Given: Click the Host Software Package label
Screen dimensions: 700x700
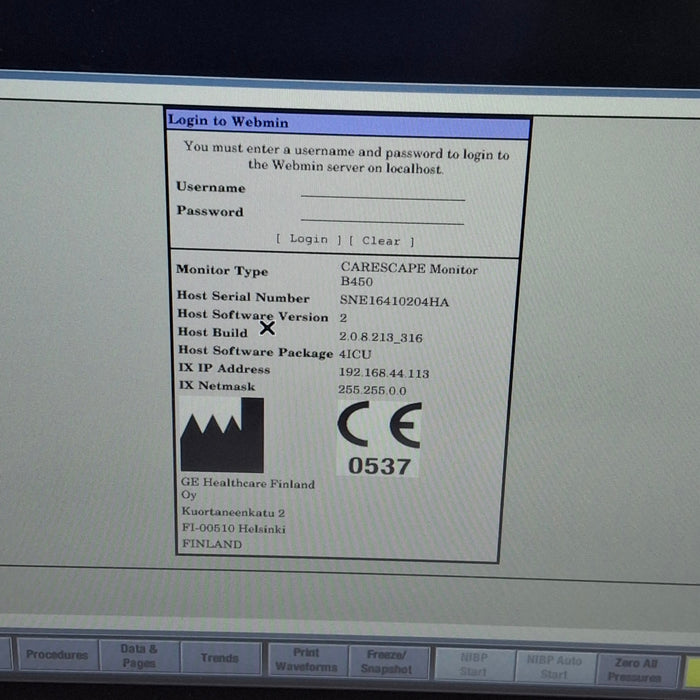Looking at the screenshot, I should click(255, 351).
